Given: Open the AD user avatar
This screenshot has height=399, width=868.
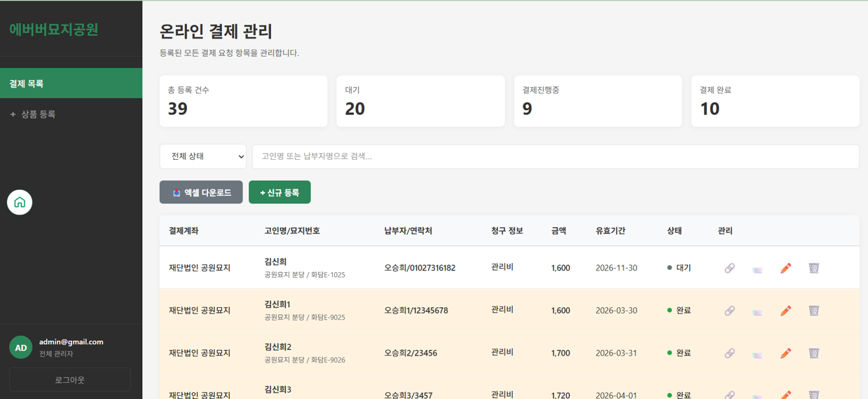Looking at the screenshot, I should pyautogui.click(x=21, y=348).
